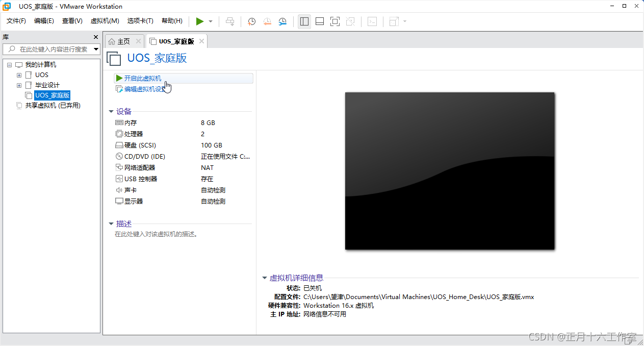
Task: Click the NAT network adapter value
Action: click(208, 168)
